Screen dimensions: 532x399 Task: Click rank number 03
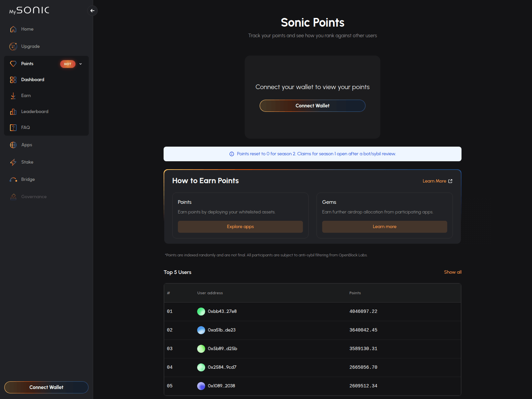point(170,349)
